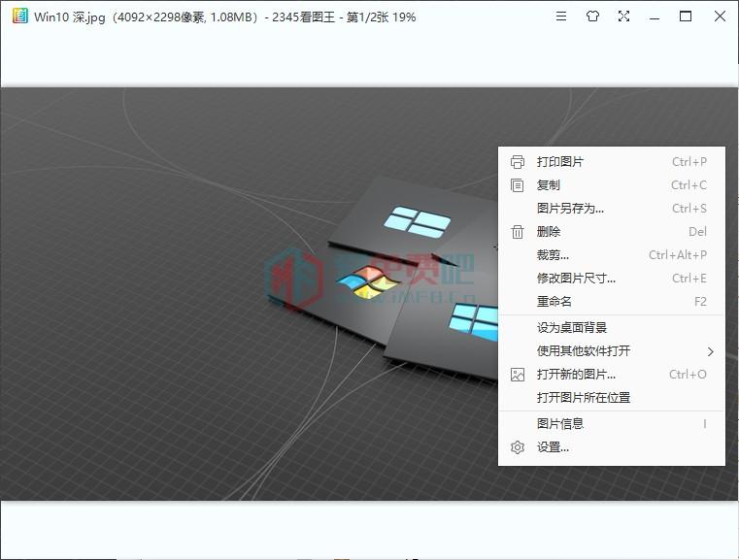Click the copy icon beside 复制
This screenshot has height=560, width=739.
pyautogui.click(x=517, y=185)
